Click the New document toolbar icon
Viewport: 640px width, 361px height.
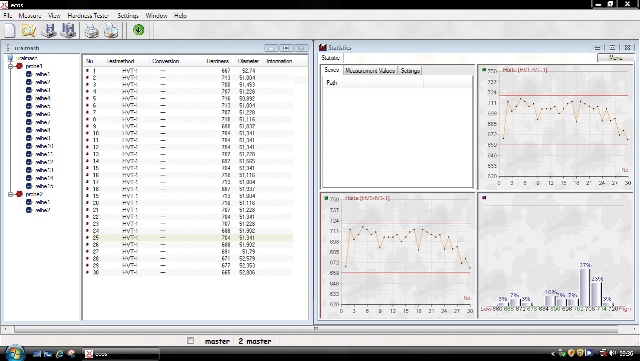(10, 31)
